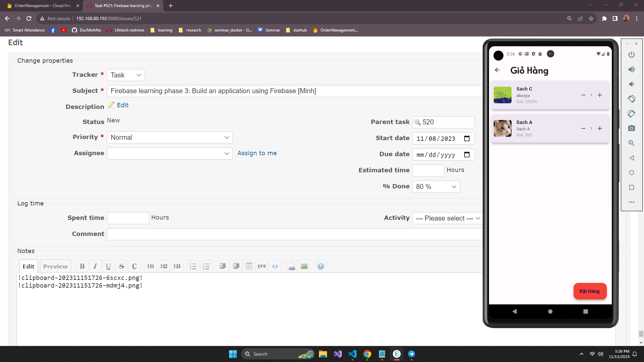
Task: Decrease Sach A quantity with minus
Action: click(583, 129)
